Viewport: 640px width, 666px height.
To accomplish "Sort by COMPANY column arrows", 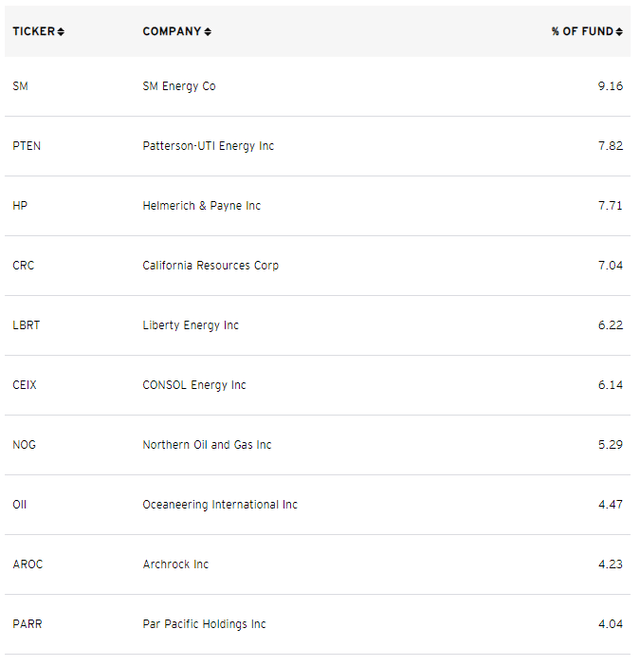I will pyautogui.click(x=208, y=32).
